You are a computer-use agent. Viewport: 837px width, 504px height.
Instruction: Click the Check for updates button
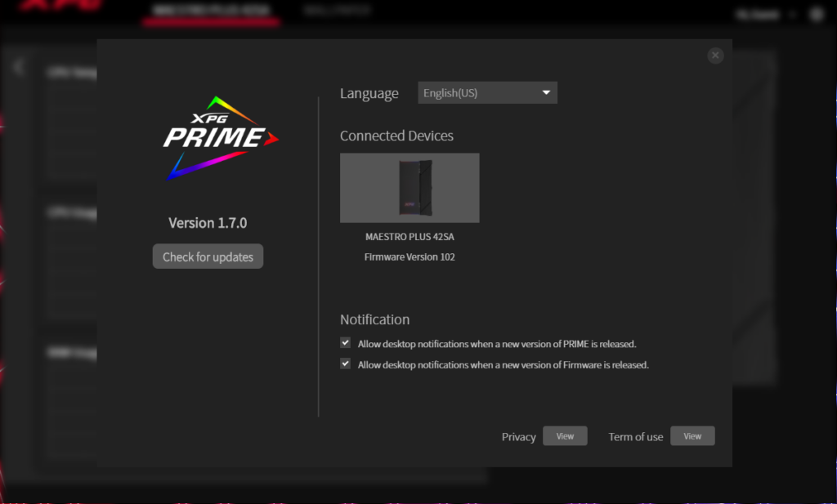[x=208, y=256]
